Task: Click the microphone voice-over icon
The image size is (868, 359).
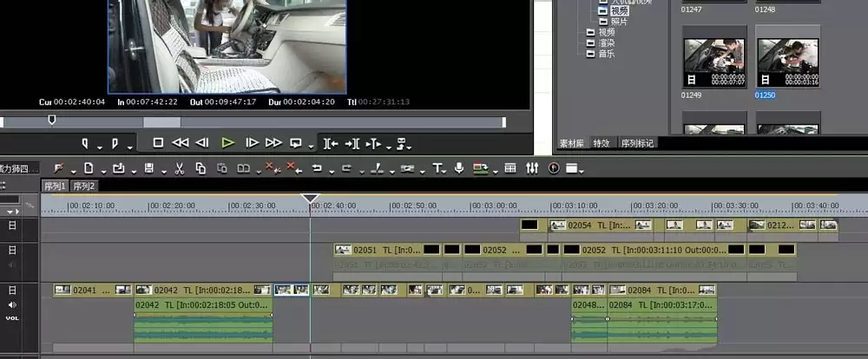Action: [459, 168]
